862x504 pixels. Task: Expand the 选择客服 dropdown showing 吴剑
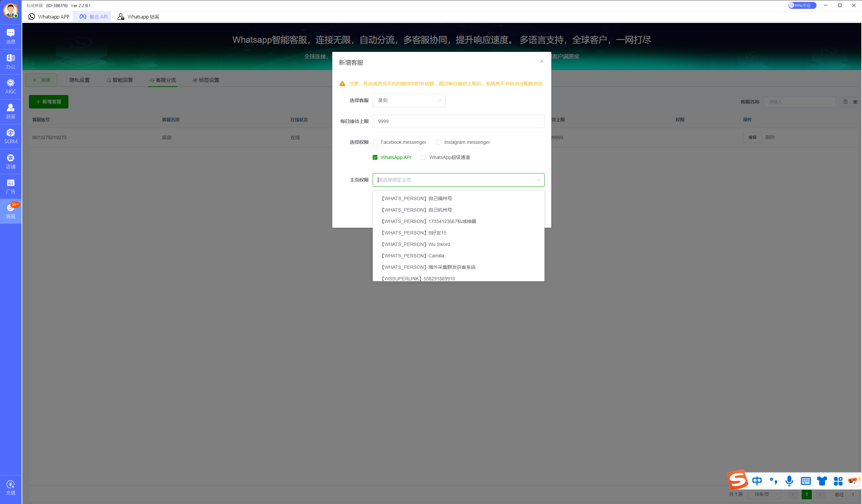(409, 100)
